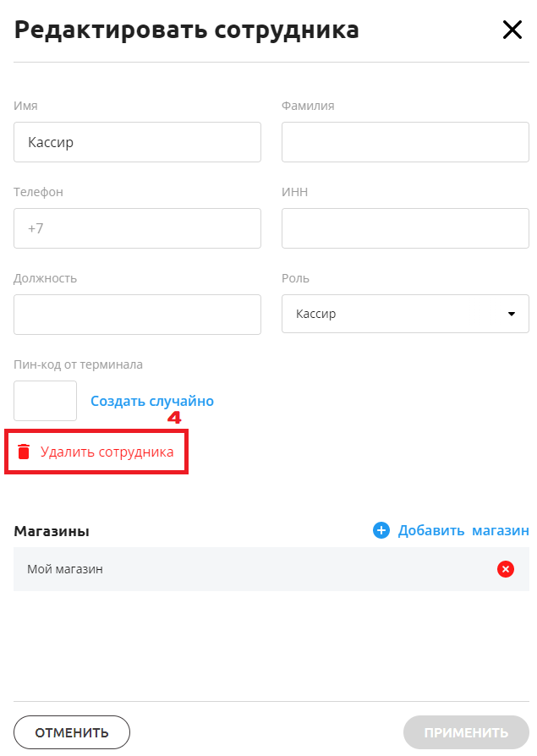Click the terminal PIN code box
The image size is (537, 756).
[x=46, y=401]
